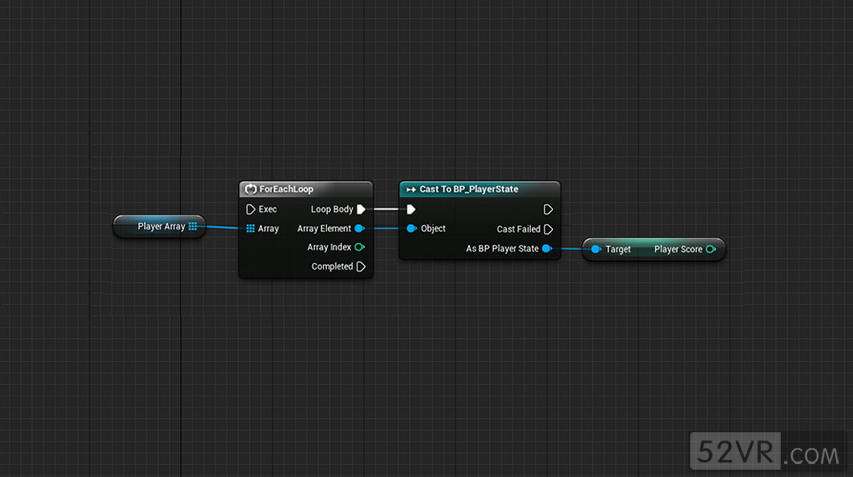Click the Completed execution output pin
The width and height of the screenshot is (853, 477).
coord(361,267)
